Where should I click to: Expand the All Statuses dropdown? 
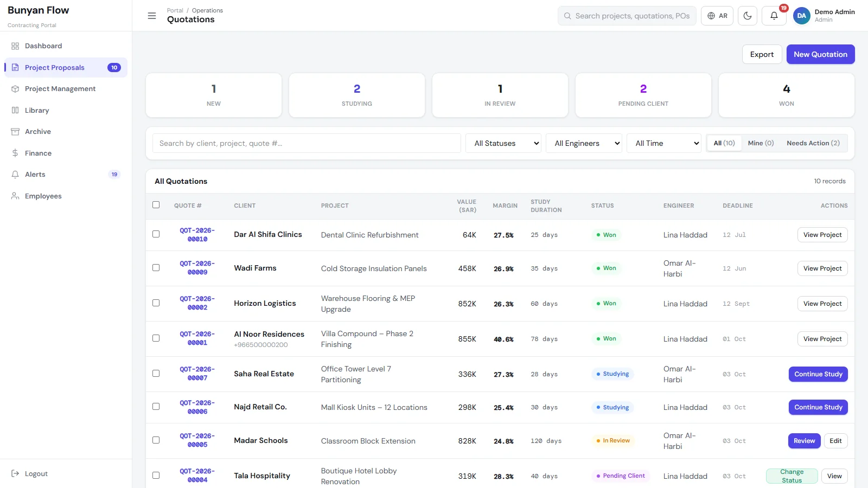pos(503,143)
